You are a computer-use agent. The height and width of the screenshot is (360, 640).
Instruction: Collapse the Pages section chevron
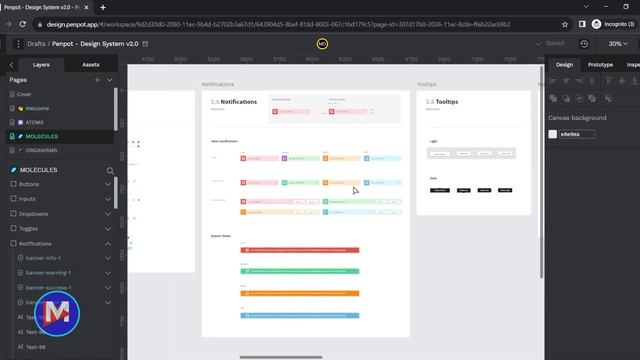(x=109, y=80)
